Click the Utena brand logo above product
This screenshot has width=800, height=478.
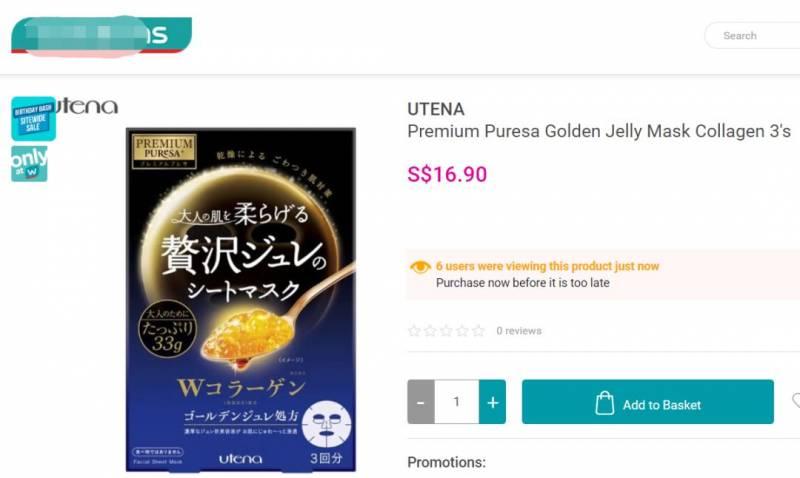tap(87, 106)
